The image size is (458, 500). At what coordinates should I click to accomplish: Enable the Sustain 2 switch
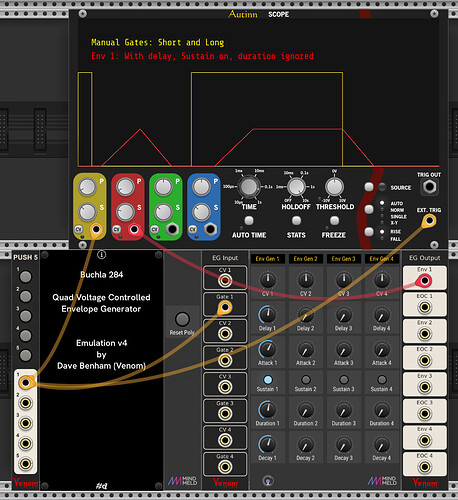(306, 379)
